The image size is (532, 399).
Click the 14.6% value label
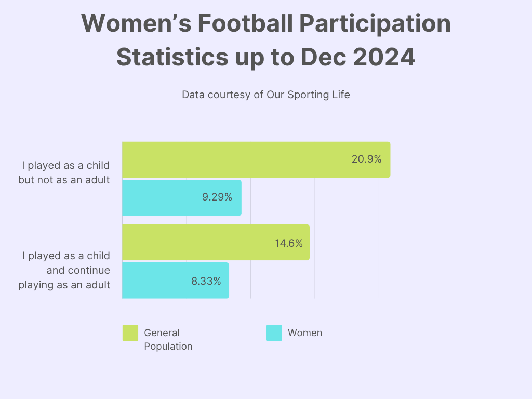click(289, 243)
